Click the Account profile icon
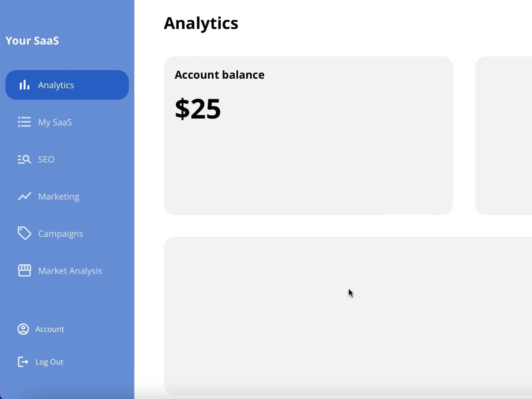Screen dimensions: 532x399 23,329
